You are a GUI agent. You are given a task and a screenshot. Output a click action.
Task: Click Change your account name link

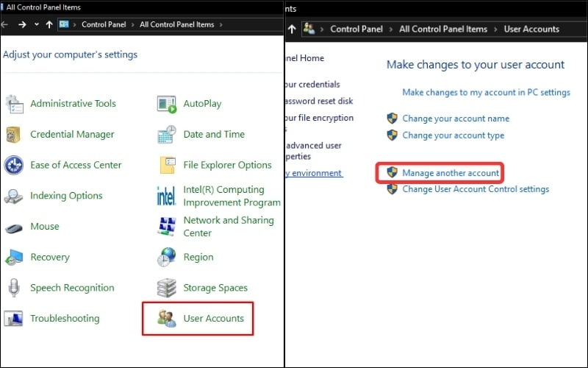[456, 118]
